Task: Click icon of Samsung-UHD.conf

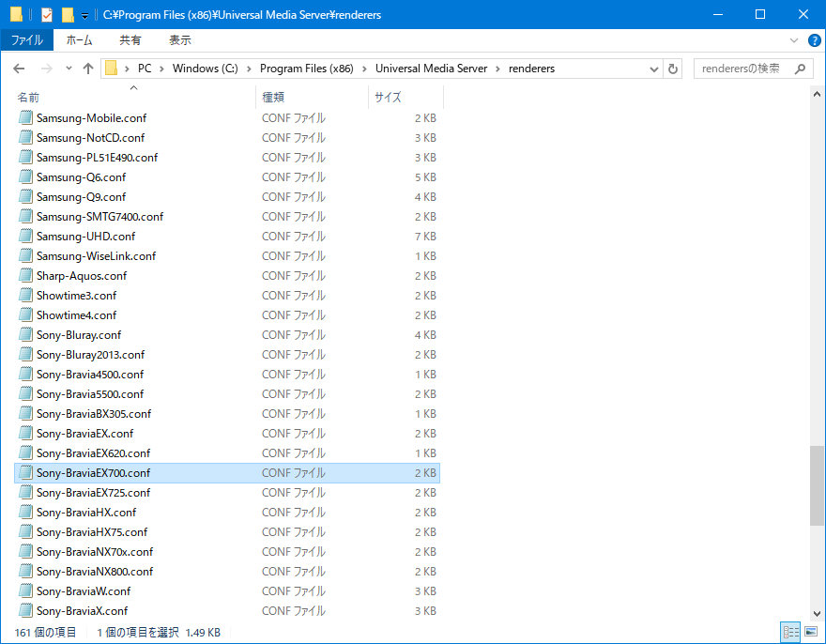Action: [x=25, y=236]
